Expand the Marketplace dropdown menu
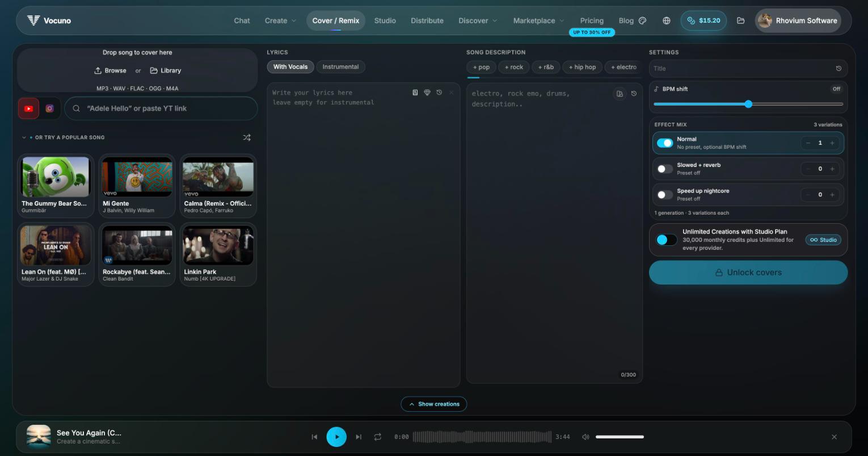 [x=539, y=20]
